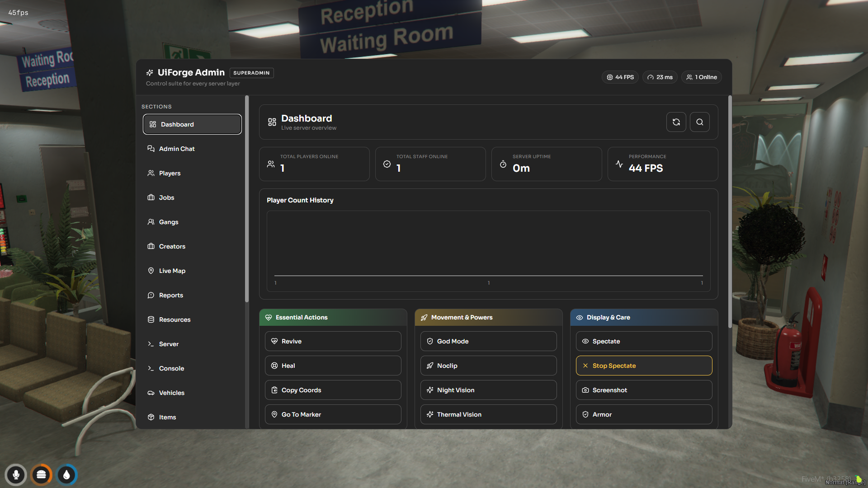Open the Creators section

pos(192,246)
